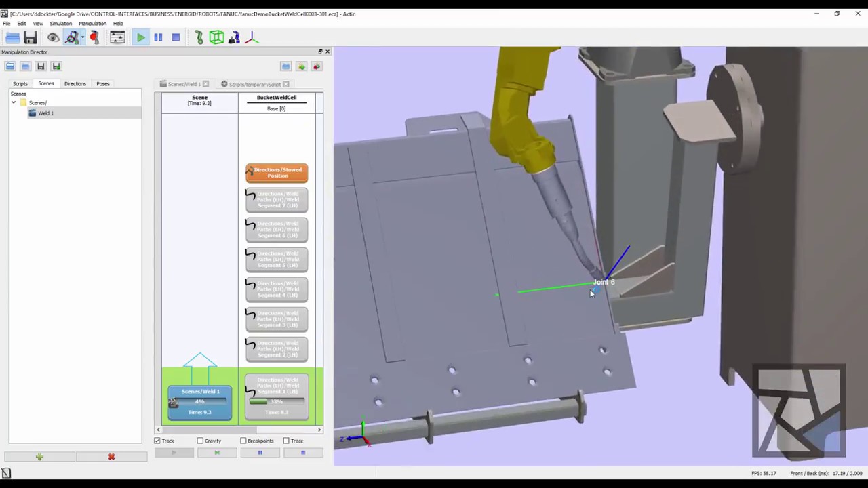The image size is (868, 488).
Task: Close the Scripts/temporaryScript tab
Action: (x=285, y=85)
